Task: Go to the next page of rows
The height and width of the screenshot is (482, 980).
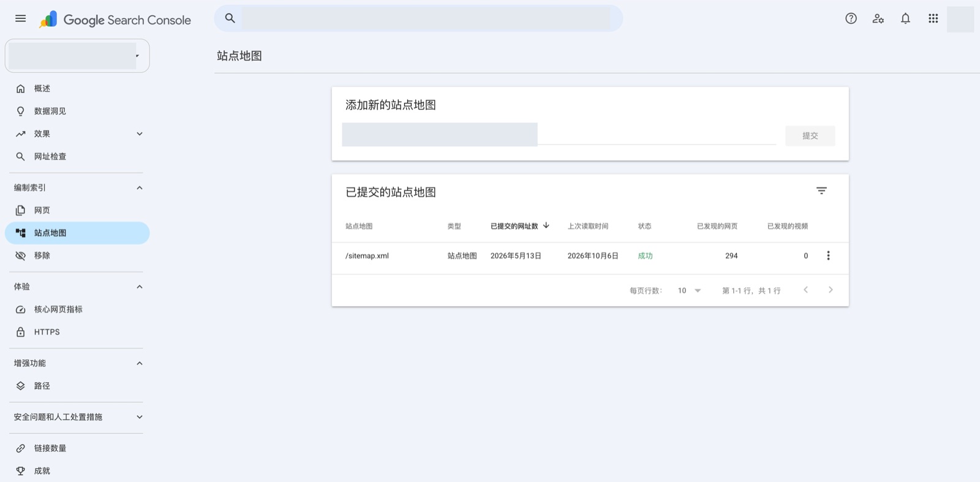Action: pos(831,290)
